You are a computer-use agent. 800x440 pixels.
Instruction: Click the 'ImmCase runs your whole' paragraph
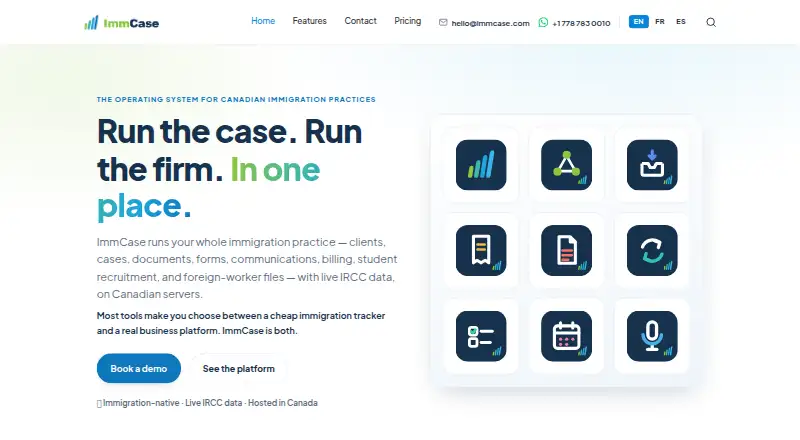[247, 268]
